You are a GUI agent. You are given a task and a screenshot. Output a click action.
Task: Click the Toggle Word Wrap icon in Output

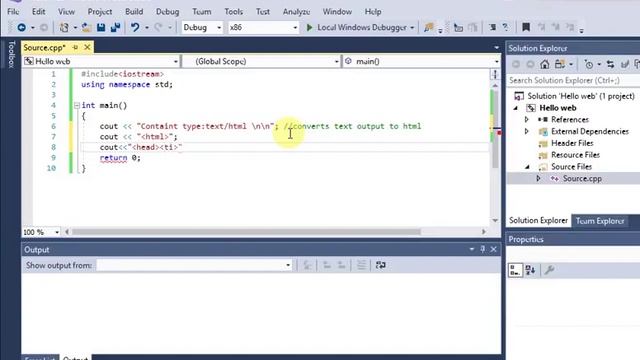(x=380, y=265)
